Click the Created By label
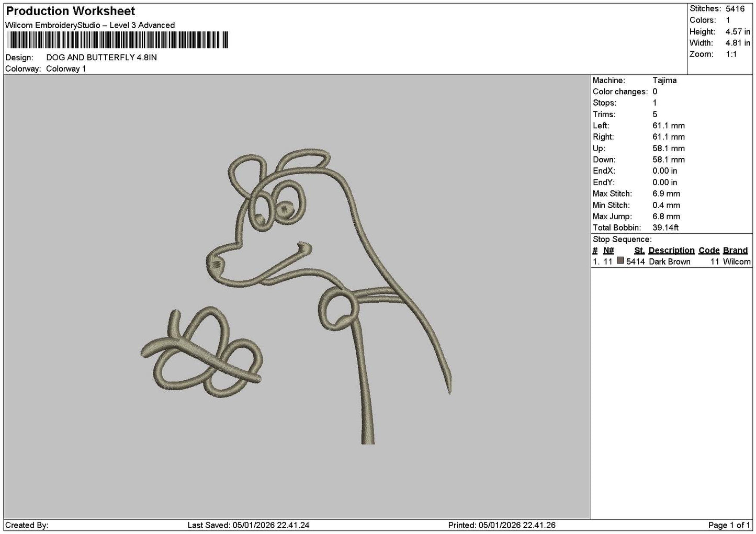The height and width of the screenshot is (534, 756). pyautogui.click(x=27, y=526)
